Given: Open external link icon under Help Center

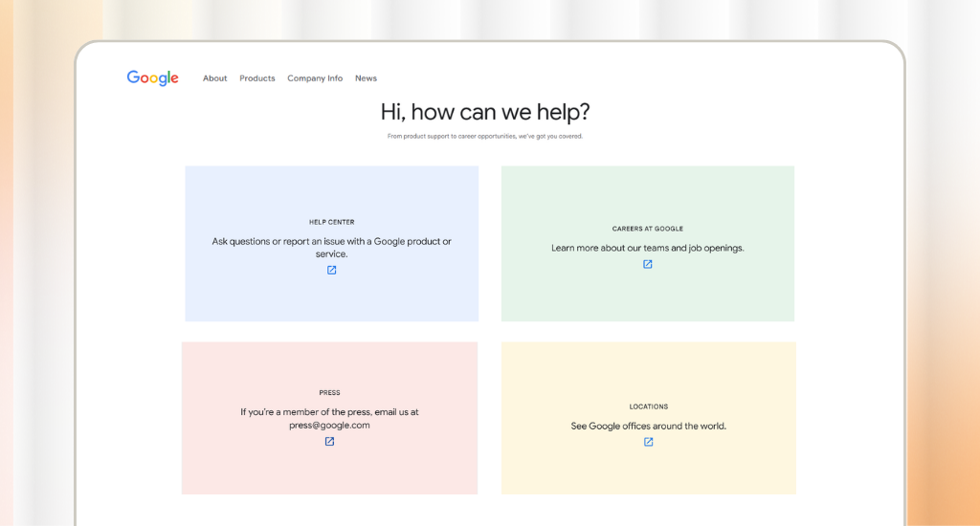Looking at the screenshot, I should coord(332,270).
